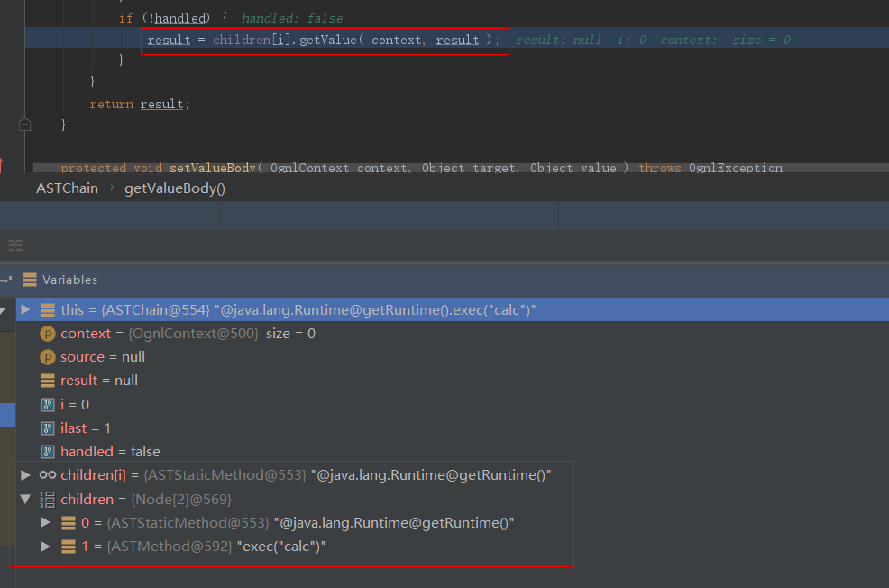The height and width of the screenshot is (588, 889).
Task: Click the field icon beside result variable
Action: 48,381
